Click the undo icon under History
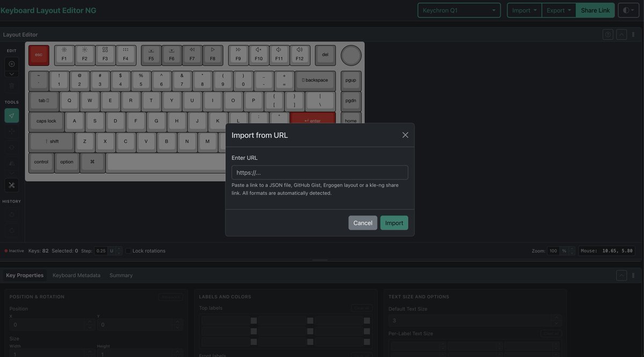The width and height of the screenshot is (644, 357). tap(11, 214)
